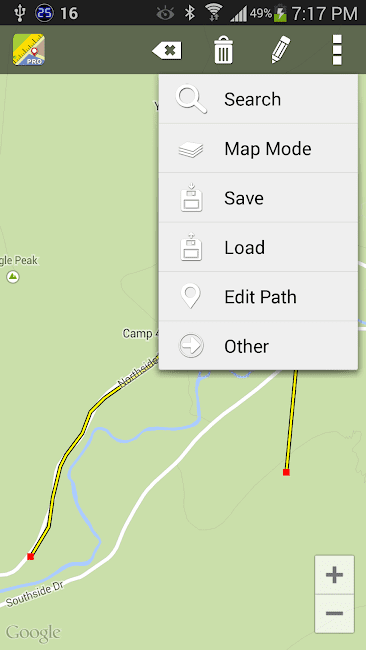
Task: Remove last point with backspace icon
Action: (167, 51)
